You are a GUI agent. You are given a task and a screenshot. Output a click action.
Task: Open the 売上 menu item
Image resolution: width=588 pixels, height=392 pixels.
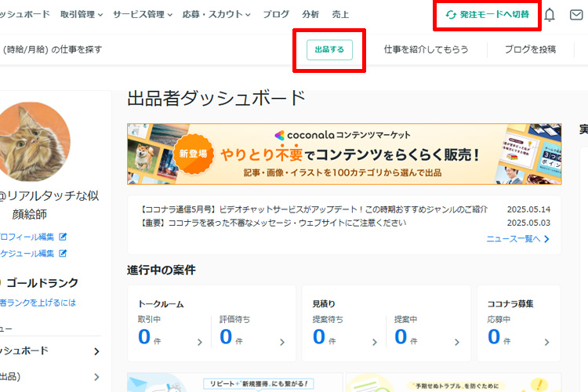coord(340,14)
